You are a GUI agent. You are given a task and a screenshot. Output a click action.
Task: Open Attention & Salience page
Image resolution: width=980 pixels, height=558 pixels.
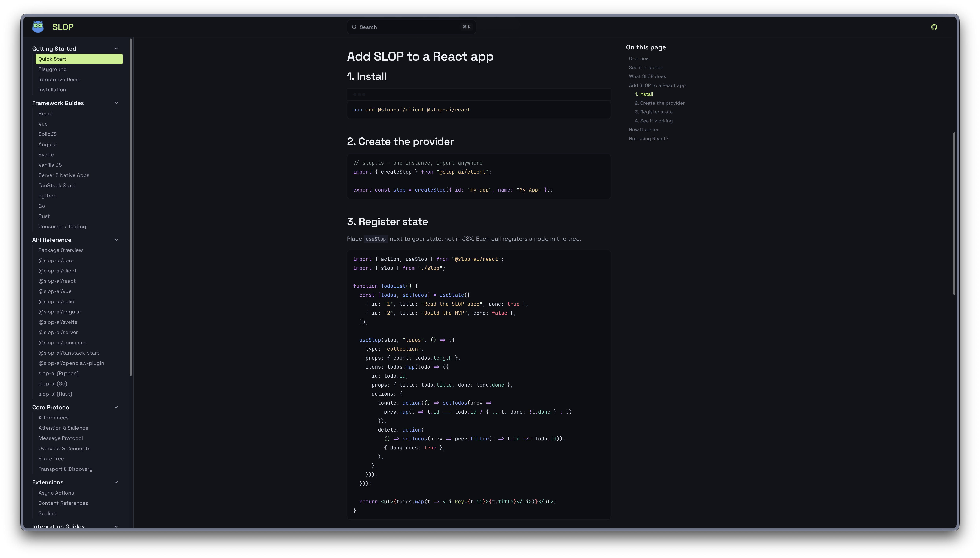pos(63,428)
